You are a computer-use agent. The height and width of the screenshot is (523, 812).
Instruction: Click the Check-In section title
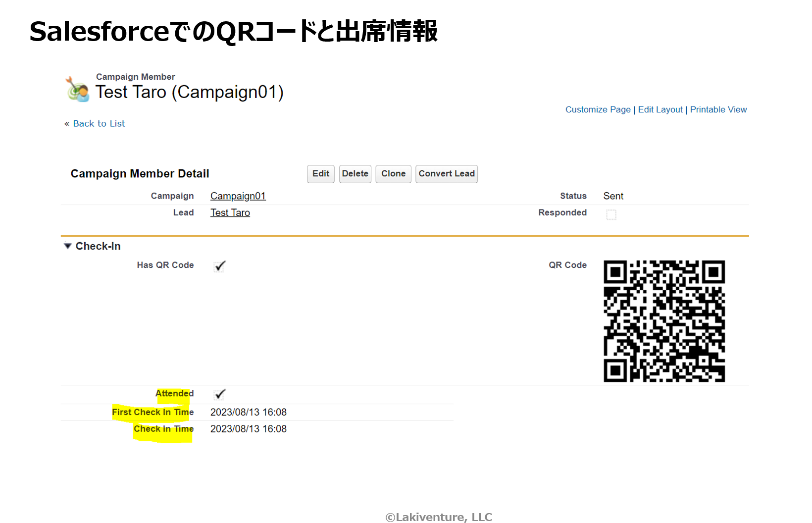[98, 246]
